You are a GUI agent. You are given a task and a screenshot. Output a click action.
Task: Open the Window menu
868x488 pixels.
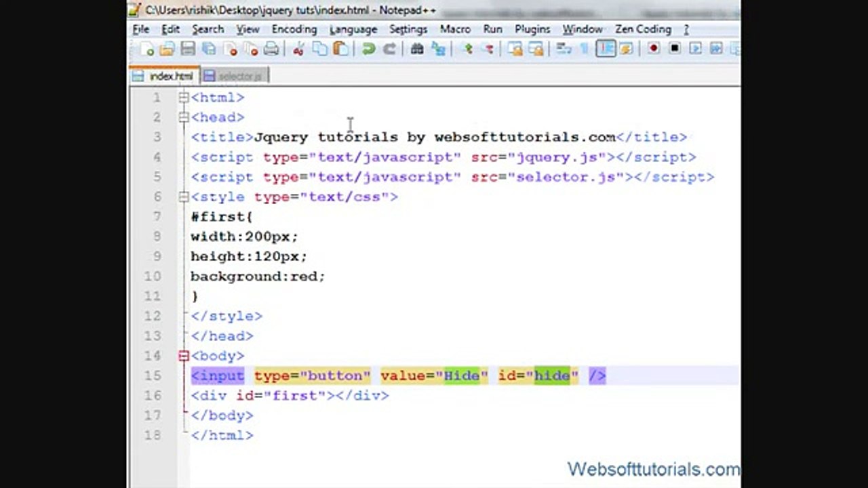pyautogui.click(x=582, y=29)
